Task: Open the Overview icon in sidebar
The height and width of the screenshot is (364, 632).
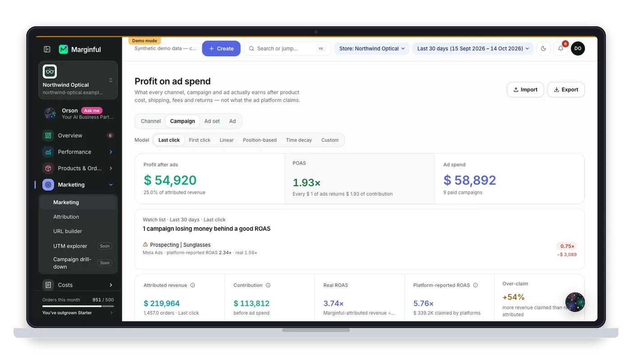Action: pos(48,135)
